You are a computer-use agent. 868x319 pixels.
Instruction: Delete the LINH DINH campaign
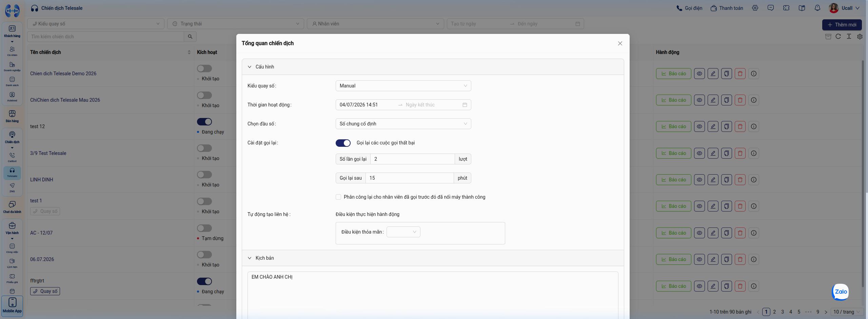pos(740,180)
